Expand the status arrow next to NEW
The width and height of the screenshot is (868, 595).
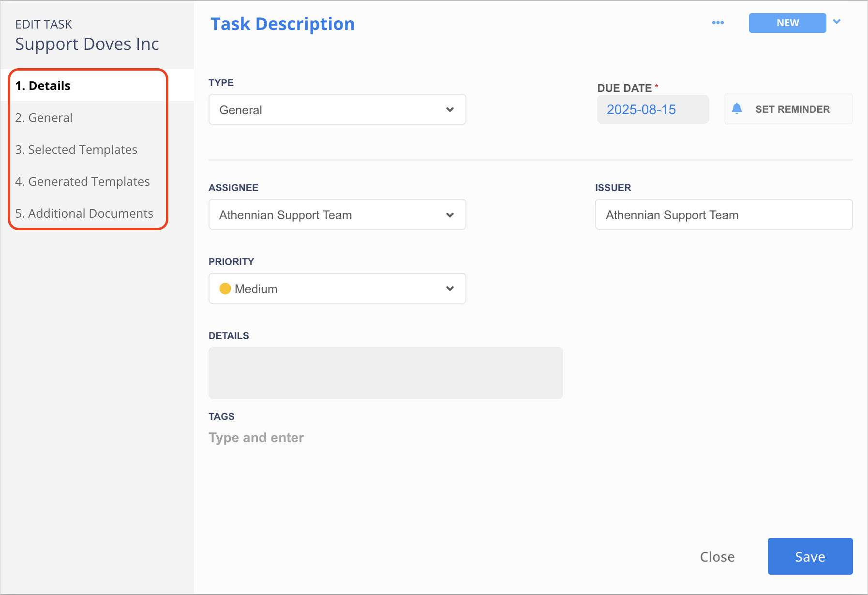[x=837, y=22]
